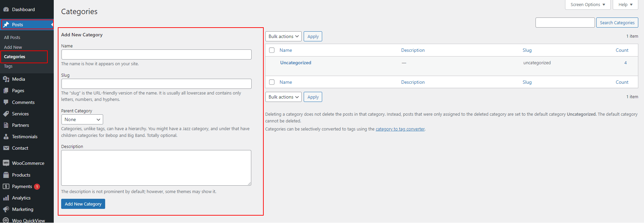644x223 pixels.
Task: Click the Contact envelope icon
Action: click(6, 148)
